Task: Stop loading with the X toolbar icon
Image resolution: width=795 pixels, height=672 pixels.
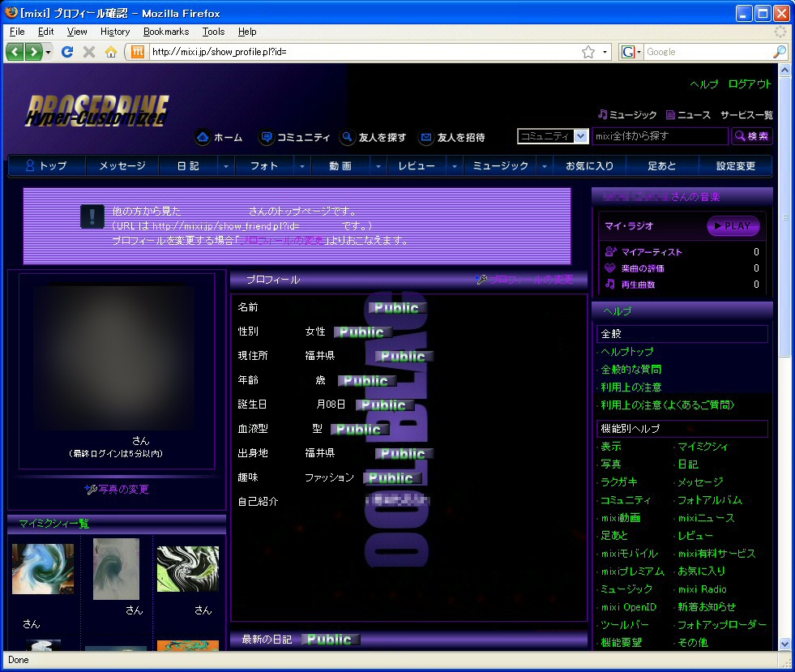Action: click(x=88, y=52)
